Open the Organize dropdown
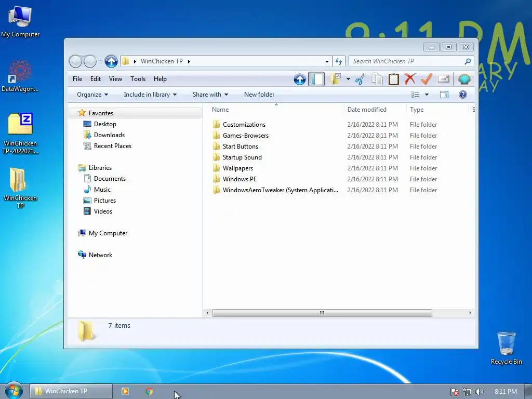The width and height of the screenshot is (532, 399). tap(92, 95)
